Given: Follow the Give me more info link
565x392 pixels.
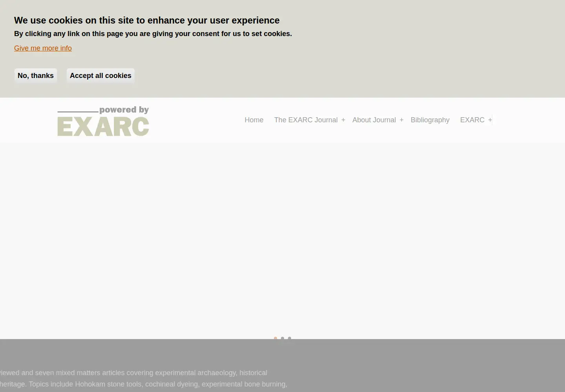Looking at the screenshot, I should [43, 48].
